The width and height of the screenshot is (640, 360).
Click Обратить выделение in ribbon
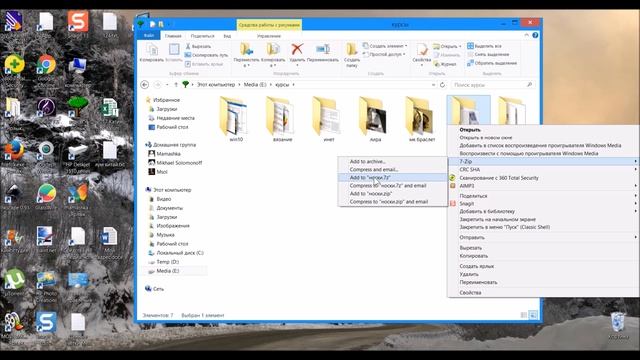(492, 63)
